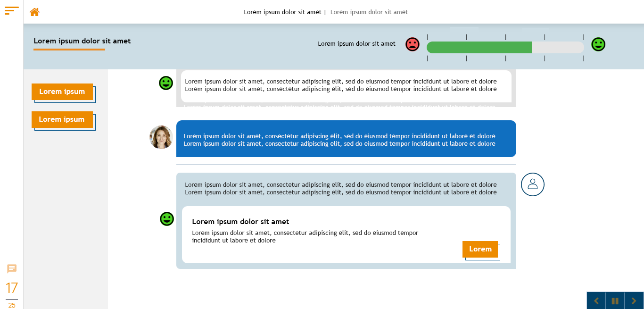Go to previous slide arrow
The height and width of the screenshot is (309, 644).
[596, 301]
